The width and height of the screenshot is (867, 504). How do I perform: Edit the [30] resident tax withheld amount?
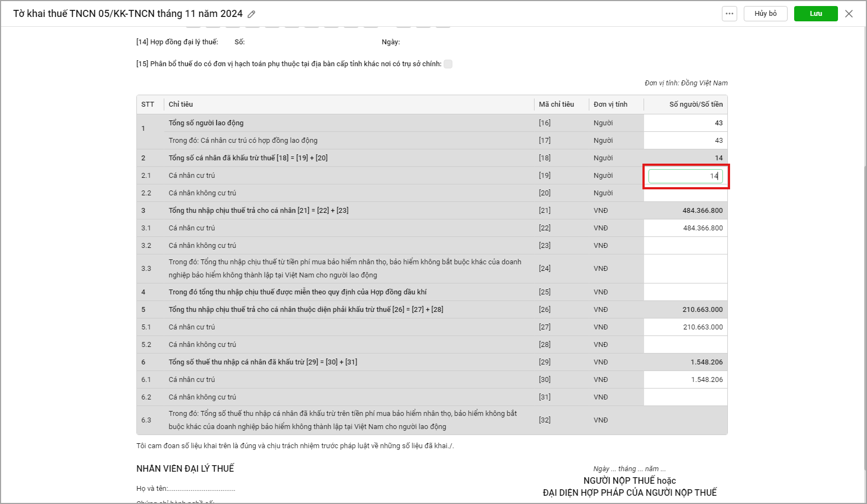pyautogui.click(x=685, y=380)
